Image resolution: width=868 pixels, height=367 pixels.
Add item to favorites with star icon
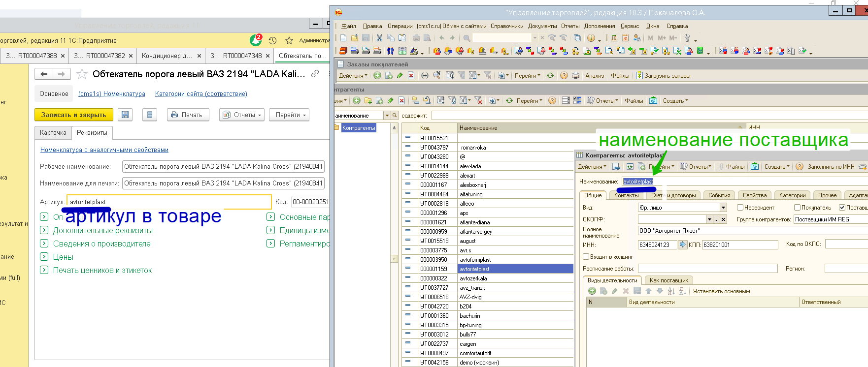tap(82, 74)
